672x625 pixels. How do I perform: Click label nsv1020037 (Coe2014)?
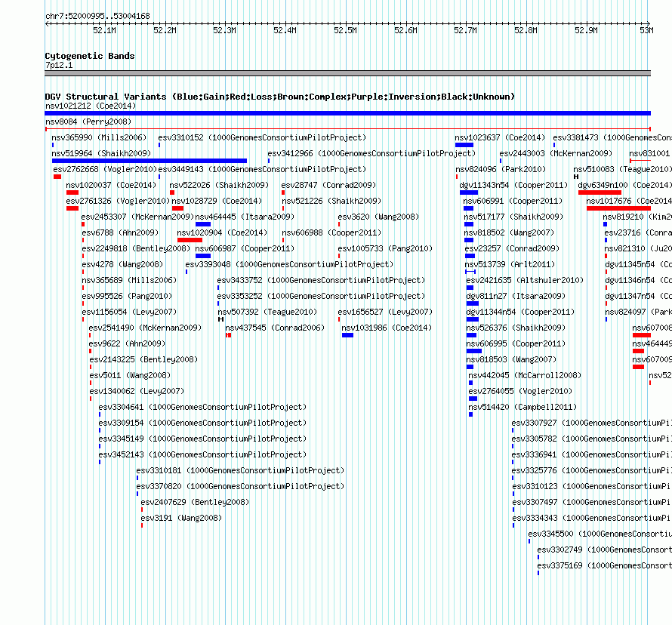pos(112,185)
